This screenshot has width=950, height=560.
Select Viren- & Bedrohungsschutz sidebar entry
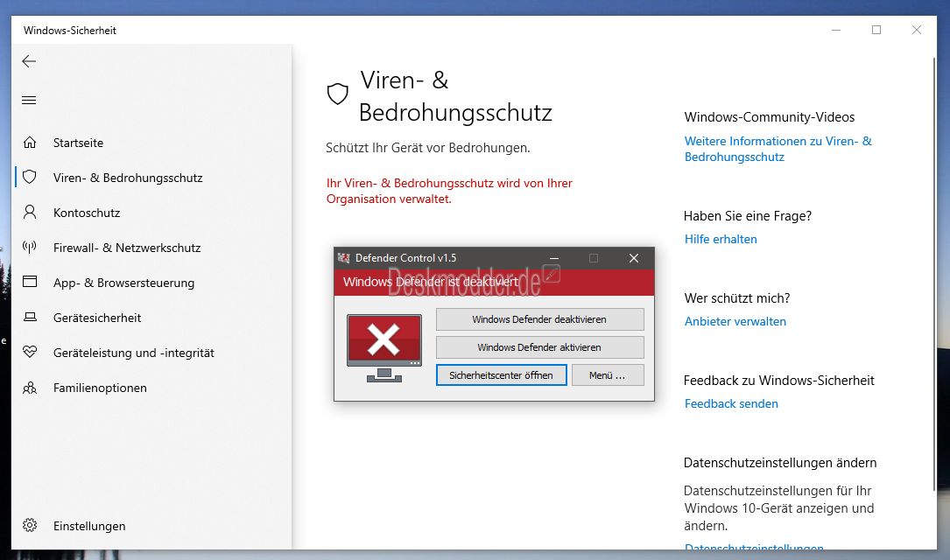(x=128, y=178)
